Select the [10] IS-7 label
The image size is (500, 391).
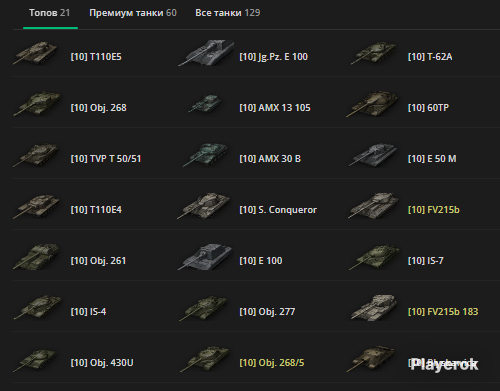[426, 261]
